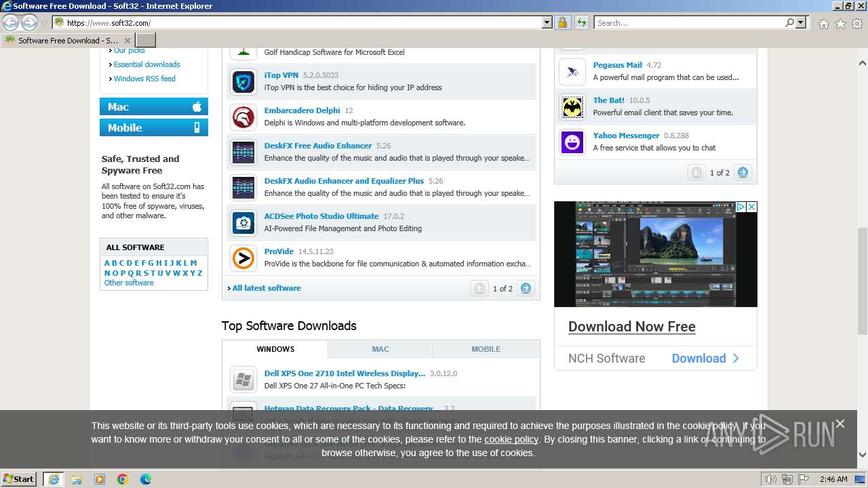Screen dimensions: 868x488
Task: Click the Embarcadero Delphi title link
Action: click(x=302, y=110)
